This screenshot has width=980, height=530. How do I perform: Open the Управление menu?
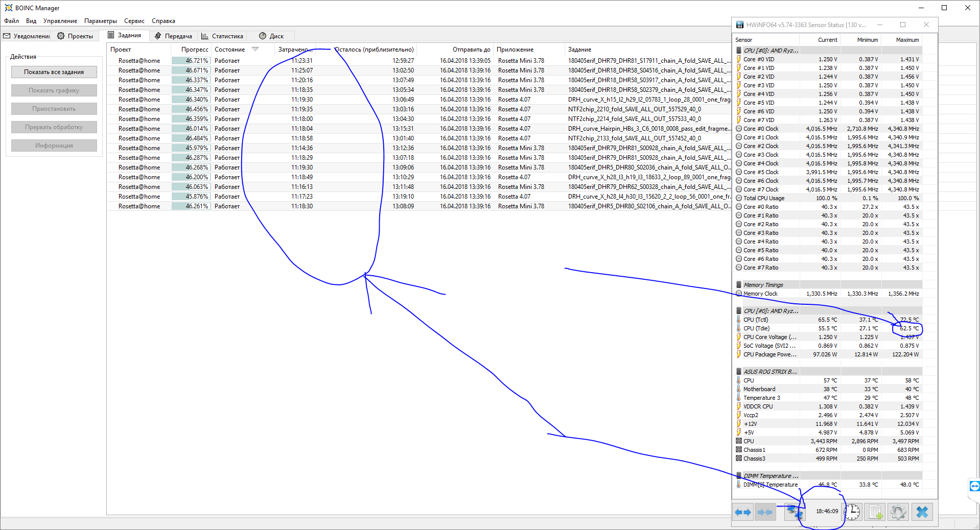pos(60,21)
